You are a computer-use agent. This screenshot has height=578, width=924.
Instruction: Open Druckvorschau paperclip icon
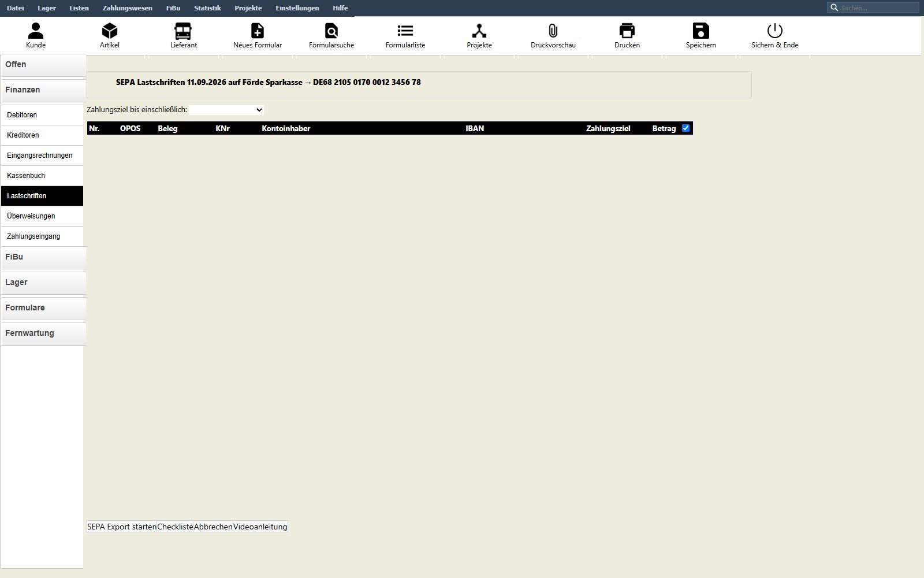coord(553,31)
